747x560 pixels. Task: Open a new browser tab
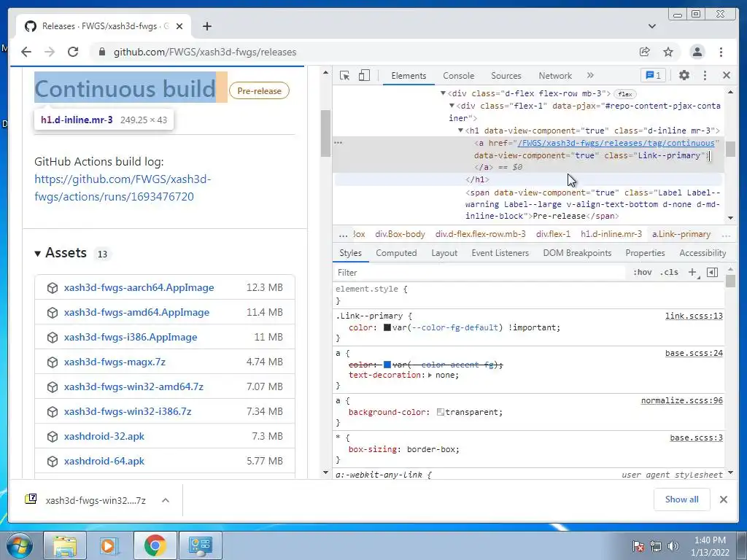(x=206, y=26)
